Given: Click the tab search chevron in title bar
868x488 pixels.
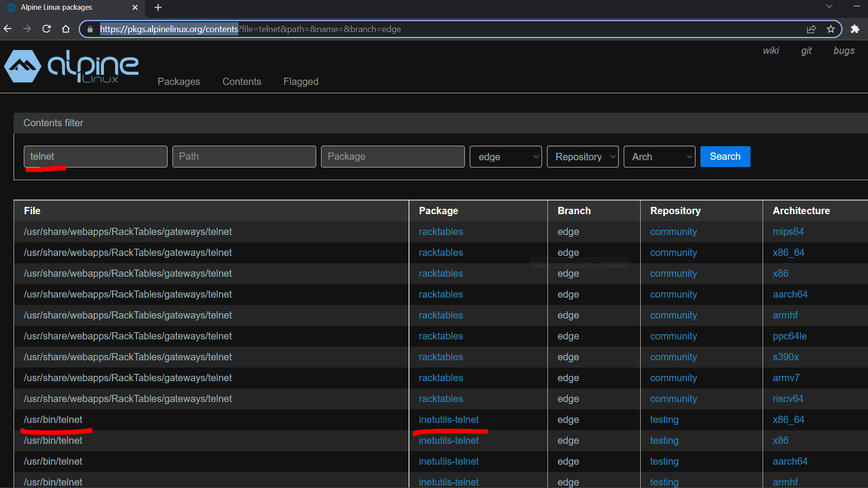Looking at the screenshot, I should tap(829, 6).
